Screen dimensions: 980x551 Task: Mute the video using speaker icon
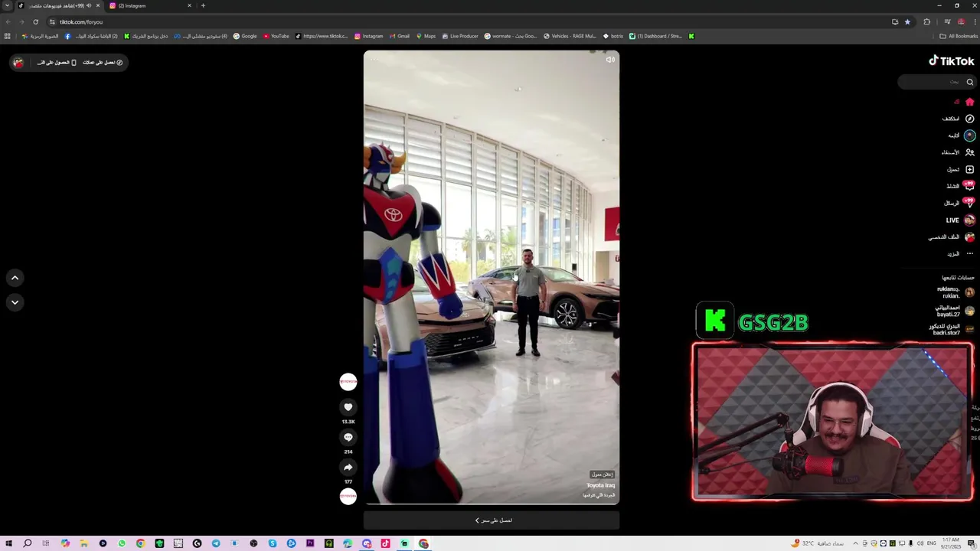[x=610, y=60]
